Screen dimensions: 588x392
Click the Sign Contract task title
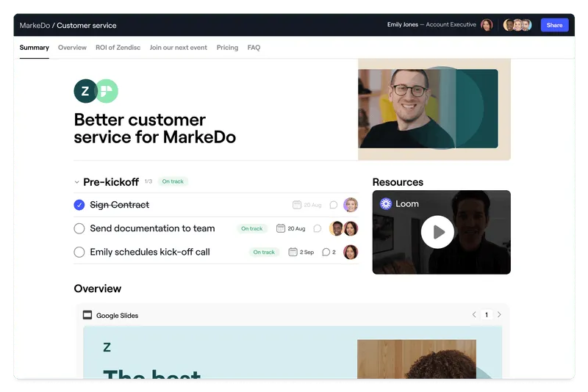[x=119, y=205]
